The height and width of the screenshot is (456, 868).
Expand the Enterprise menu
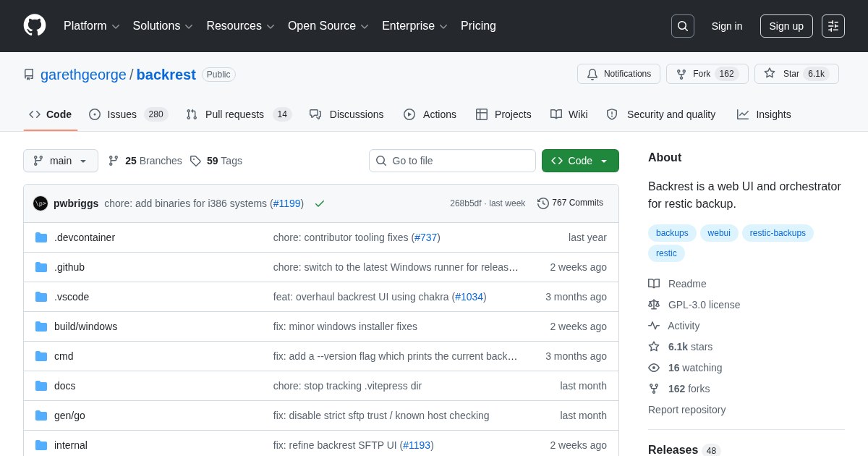click(x=414, y=26)
